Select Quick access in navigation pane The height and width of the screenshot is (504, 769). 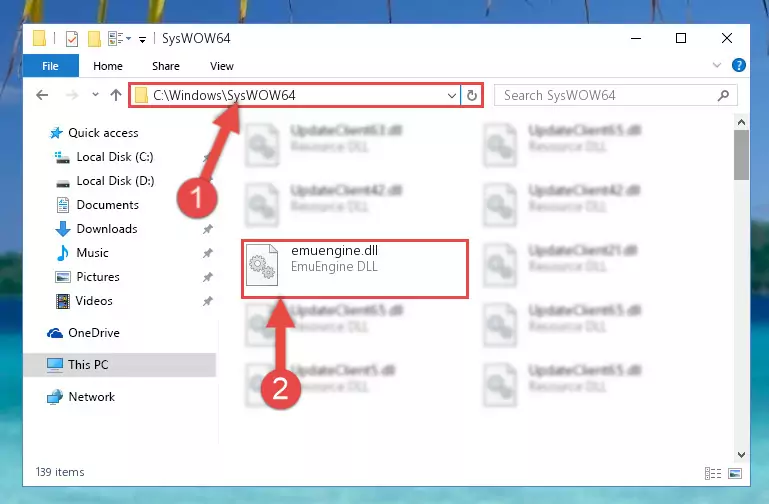coord(103,133)
